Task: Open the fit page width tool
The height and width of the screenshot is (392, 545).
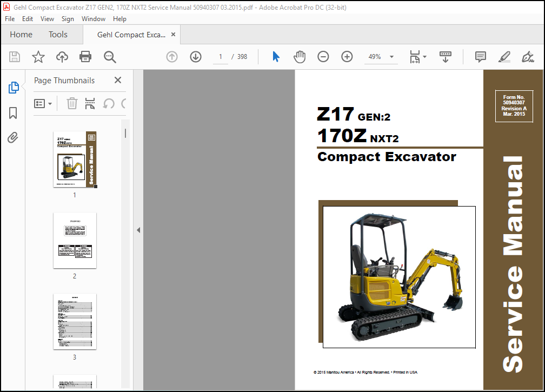Action: [x=415, y=57]
